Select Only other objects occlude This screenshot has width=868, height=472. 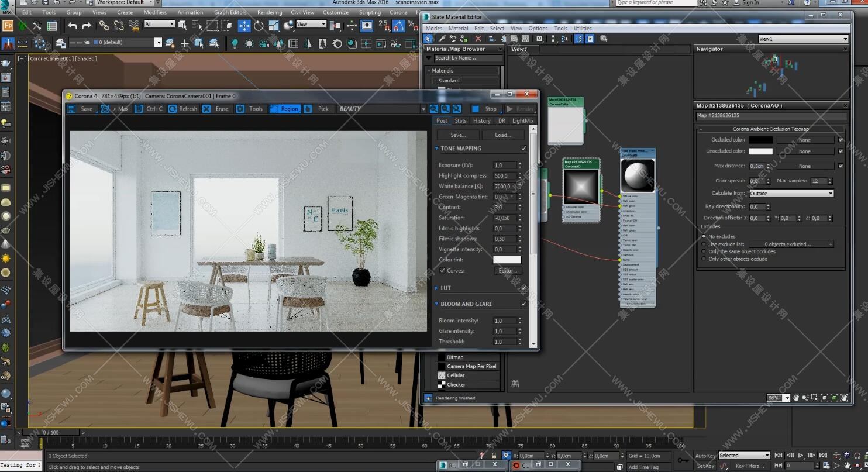(704, 259)
